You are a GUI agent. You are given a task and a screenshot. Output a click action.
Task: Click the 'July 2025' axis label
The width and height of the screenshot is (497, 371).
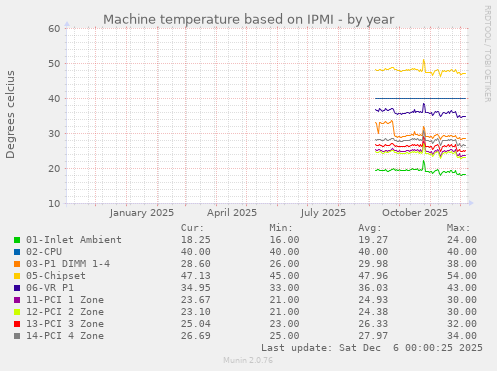tap(323, 213)
